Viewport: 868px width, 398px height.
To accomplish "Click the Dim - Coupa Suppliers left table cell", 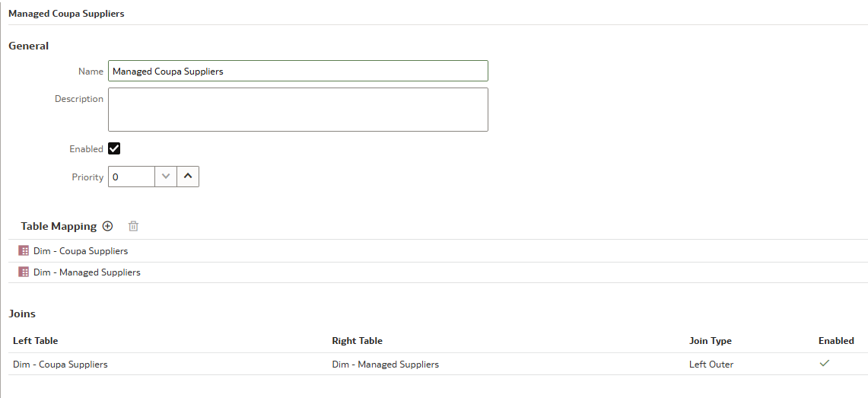I will 60,365.
